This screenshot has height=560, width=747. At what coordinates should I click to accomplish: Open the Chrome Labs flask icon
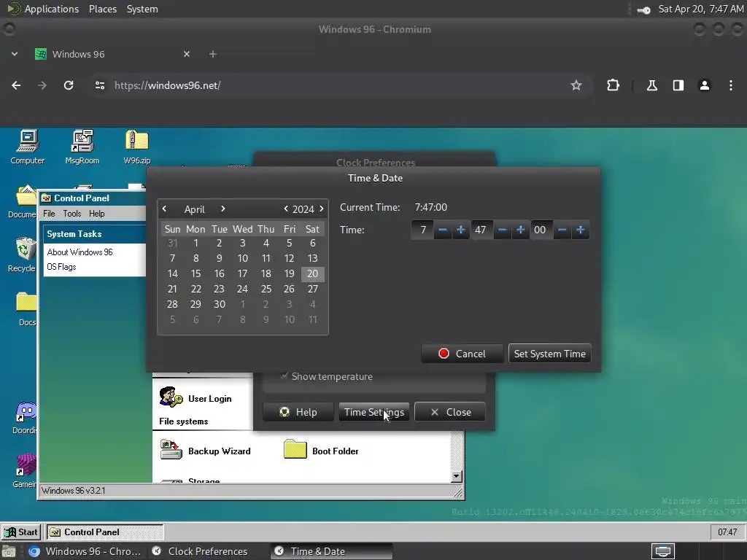click(x=651, y=85)
